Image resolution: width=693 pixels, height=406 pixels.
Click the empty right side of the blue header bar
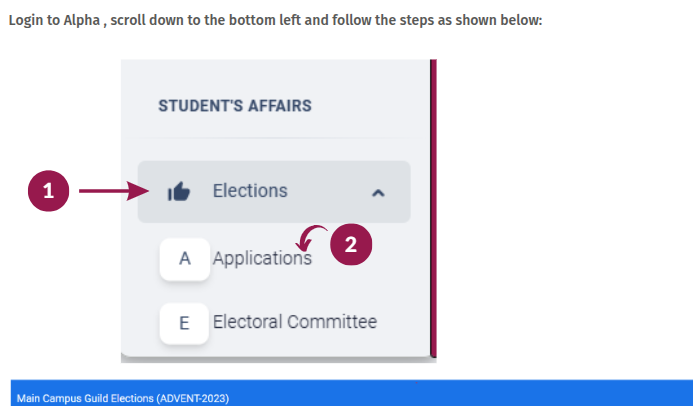tap(500, 395)
